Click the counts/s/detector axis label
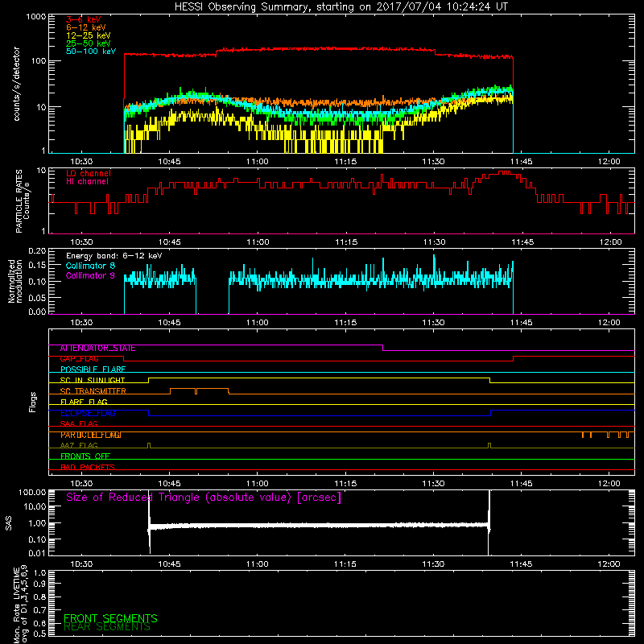This screenshot has width=644, height=644. pos(17,84)
